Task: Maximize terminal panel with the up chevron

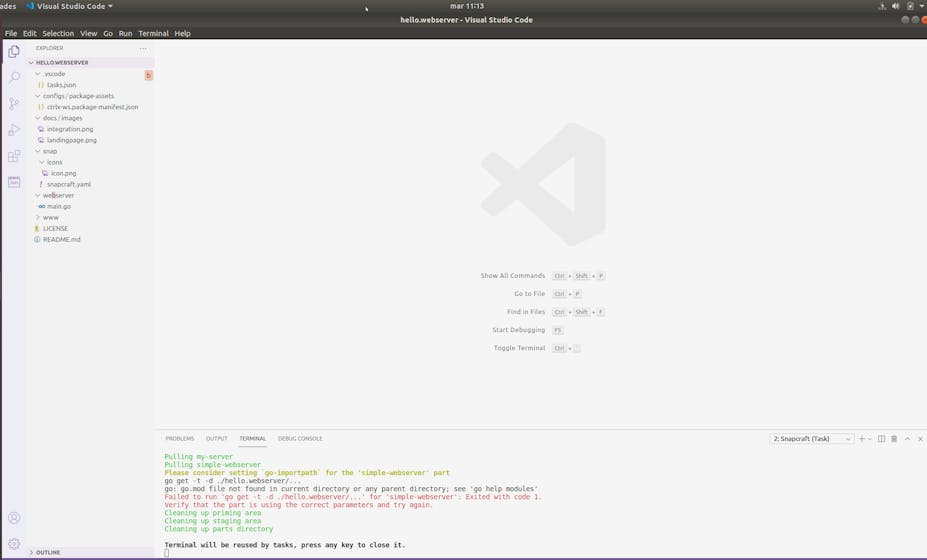Action: click(908, 439)
